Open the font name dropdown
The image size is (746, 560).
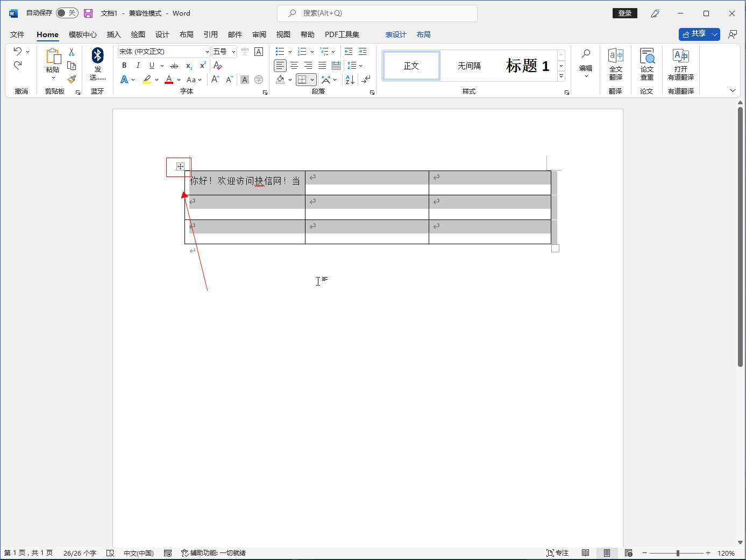[207, 52]
